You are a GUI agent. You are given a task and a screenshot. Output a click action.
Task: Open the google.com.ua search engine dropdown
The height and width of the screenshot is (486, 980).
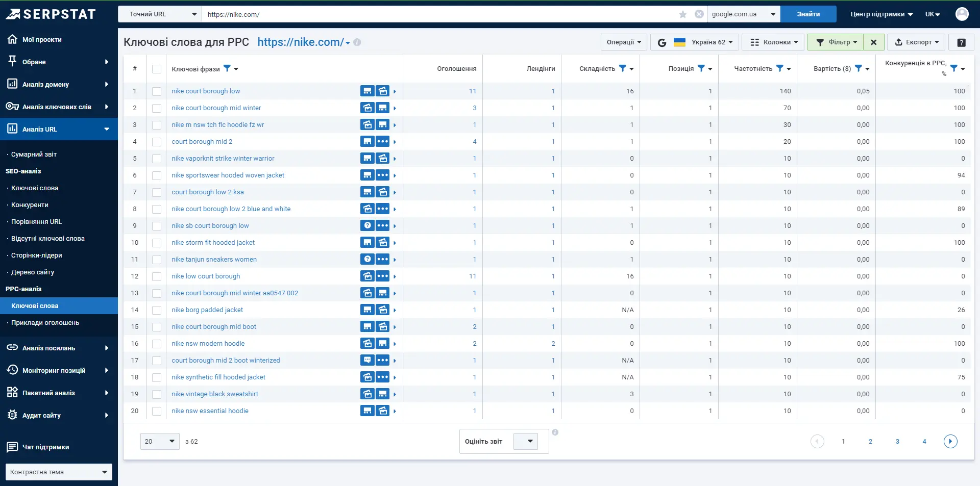(x=744, y=14)
